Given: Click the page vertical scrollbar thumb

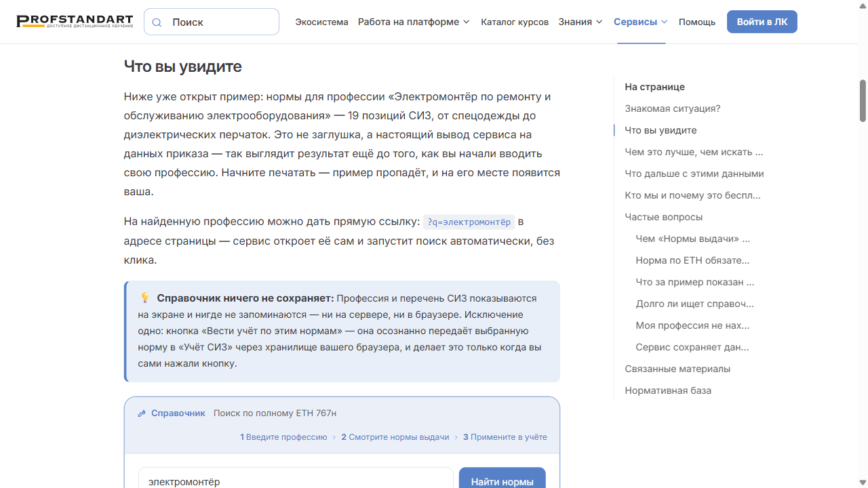Looking at the screenshot, I should point(863,100).
